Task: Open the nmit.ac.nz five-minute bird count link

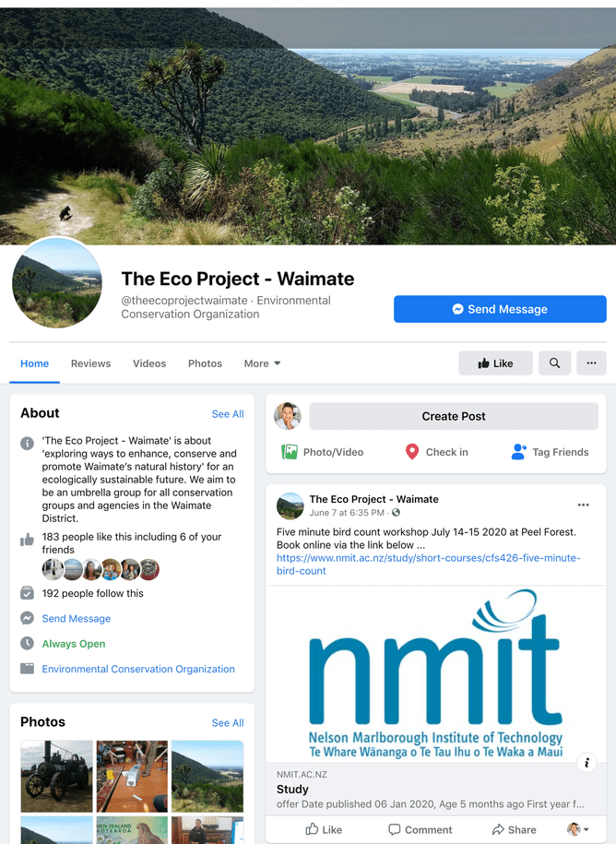Action: click(428, 565)
